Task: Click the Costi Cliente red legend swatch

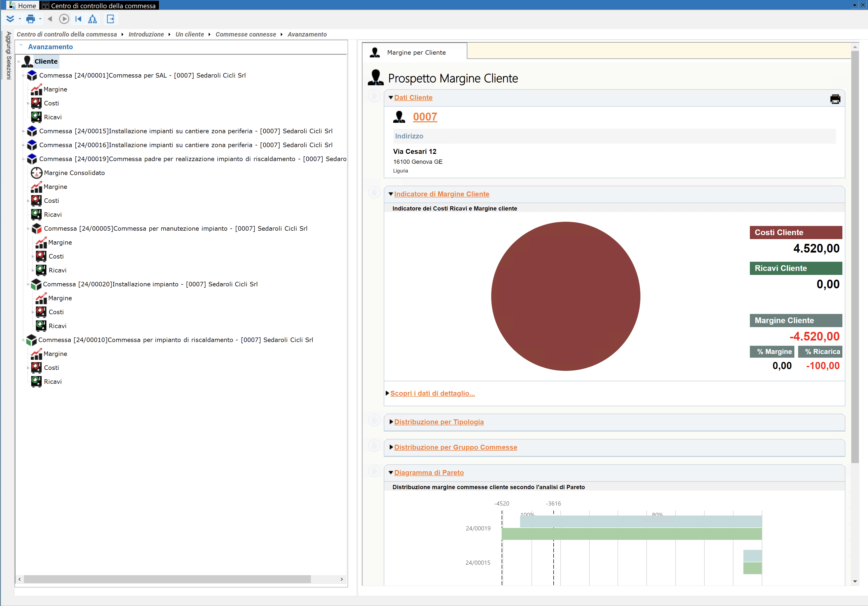Action: click(x=796, y=232)
